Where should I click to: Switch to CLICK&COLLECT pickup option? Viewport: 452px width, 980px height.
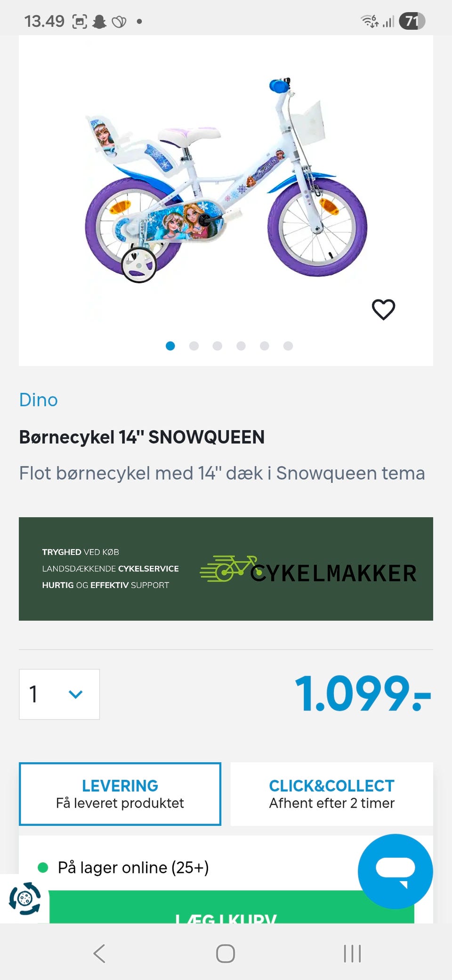point(331,794)
